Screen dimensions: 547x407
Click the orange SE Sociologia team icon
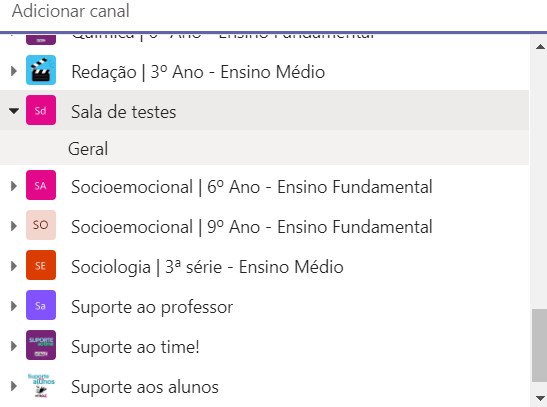point(41,265)
